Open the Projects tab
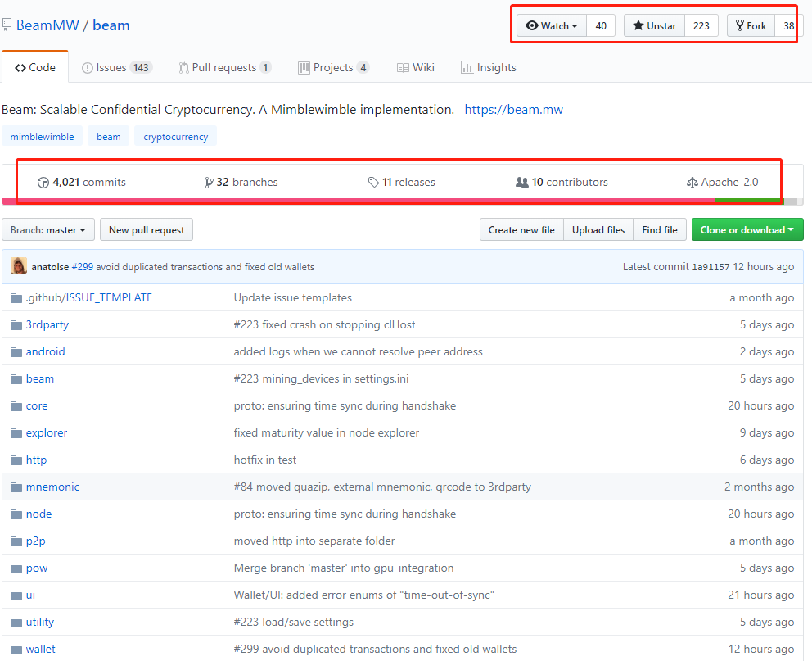The image size is (812, 661). [333, 67]
